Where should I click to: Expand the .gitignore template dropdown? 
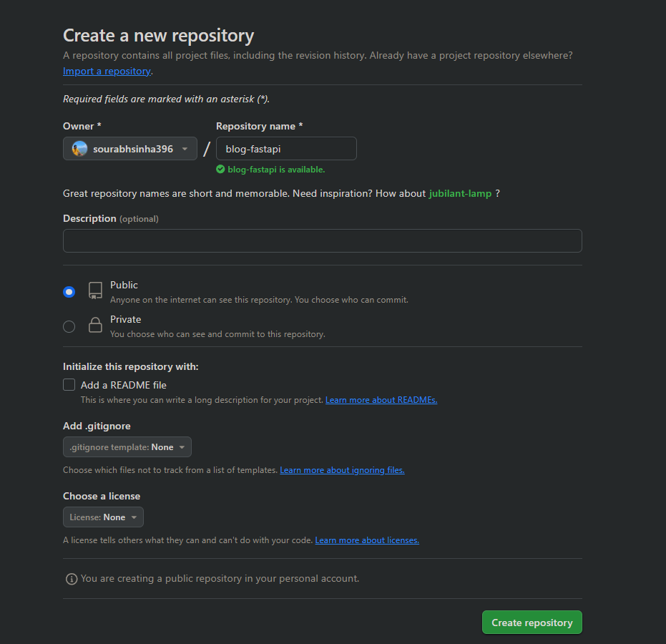[127, 447]
